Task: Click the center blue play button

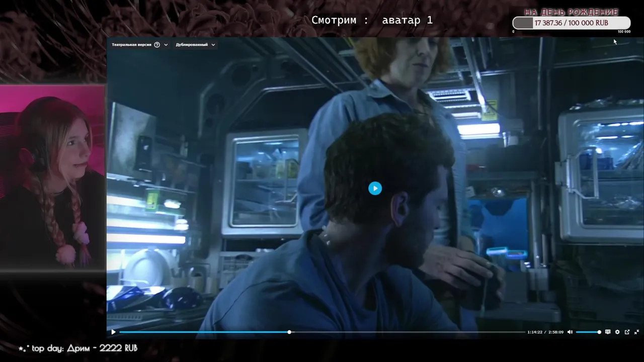Action: click(x=375, y=188)
